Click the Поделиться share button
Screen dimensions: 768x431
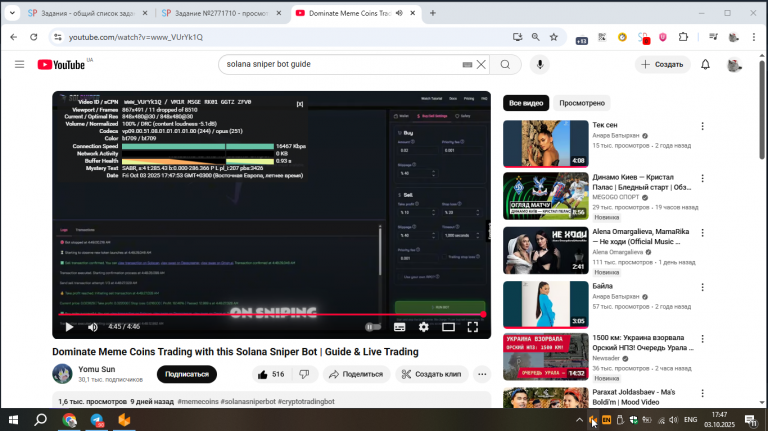pos(356,374)
